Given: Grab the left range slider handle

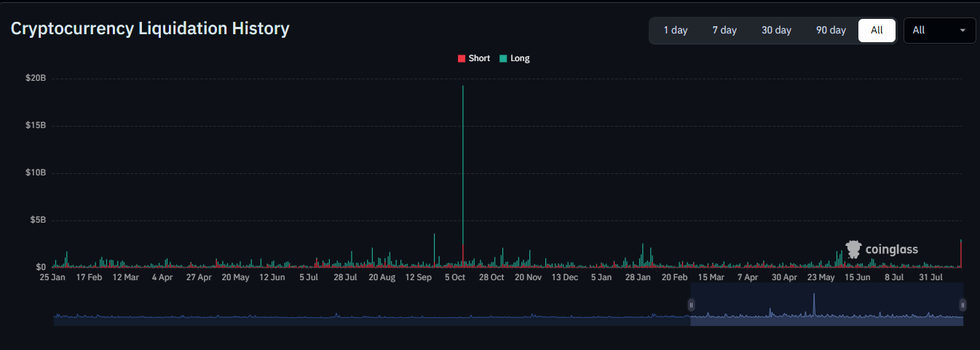Looking at the screenshot, I should (x=691, y=305).
